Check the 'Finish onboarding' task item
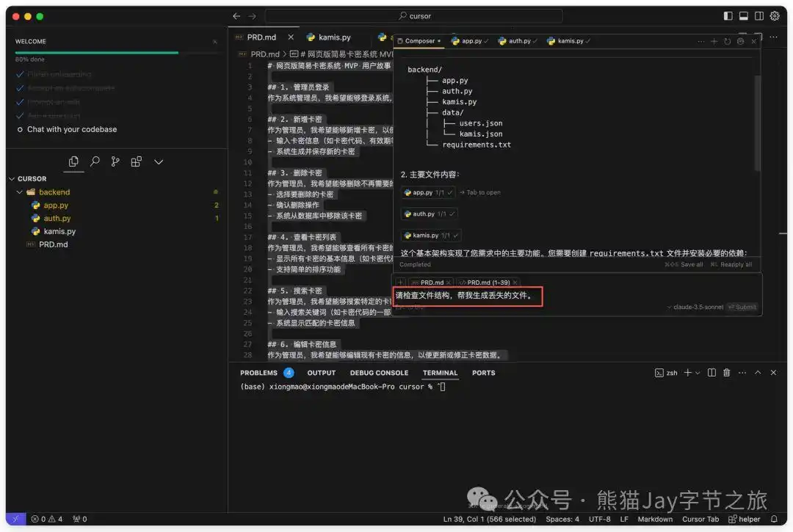 [59, 74]
